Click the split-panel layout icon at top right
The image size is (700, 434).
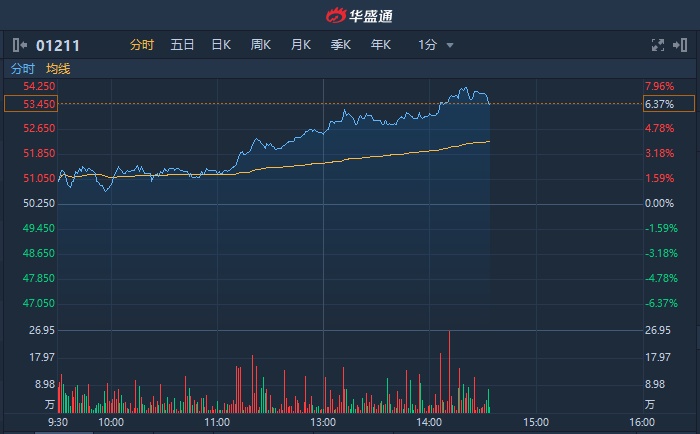coord(683,45)
